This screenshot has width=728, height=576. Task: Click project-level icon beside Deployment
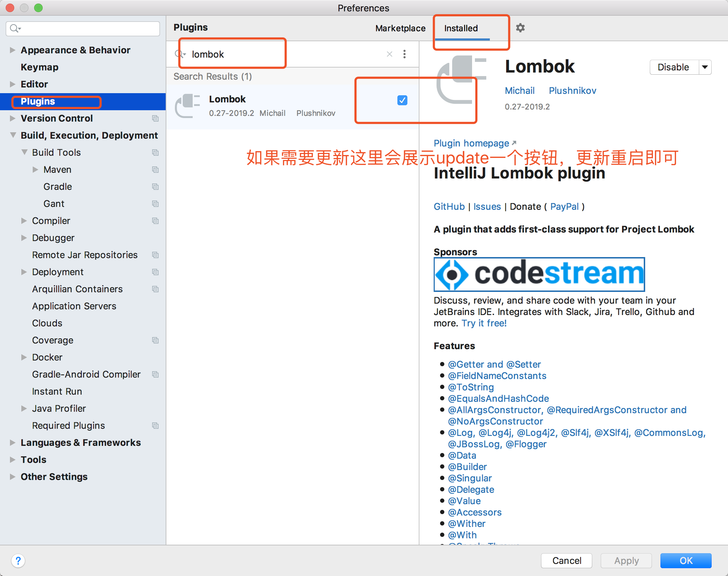click(x=155, y=272)
